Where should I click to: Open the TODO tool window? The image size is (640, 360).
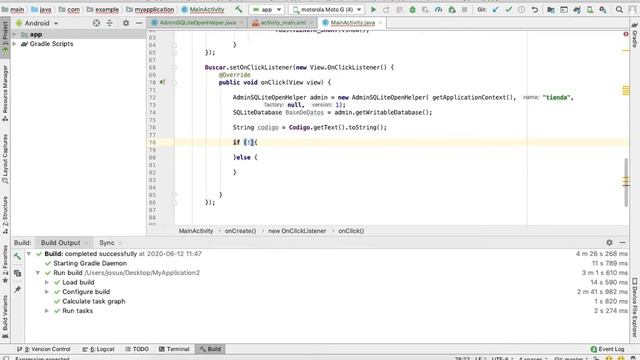[137, 349]
